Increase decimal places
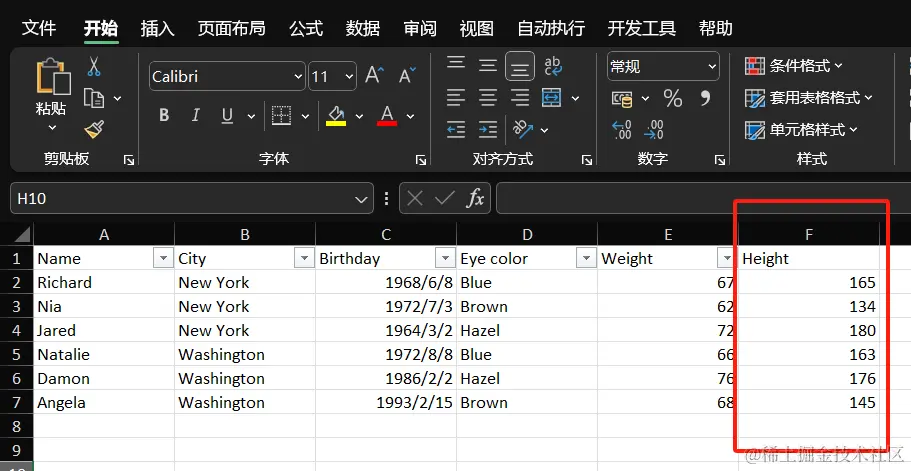Viewport: 911px width, 471px height. click(x=622, y=130)
